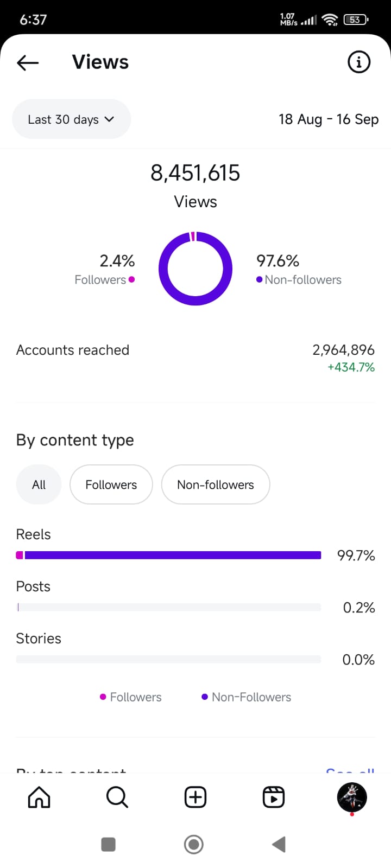
Task: Tap the back arrow icon
Action: coord(28,63)
